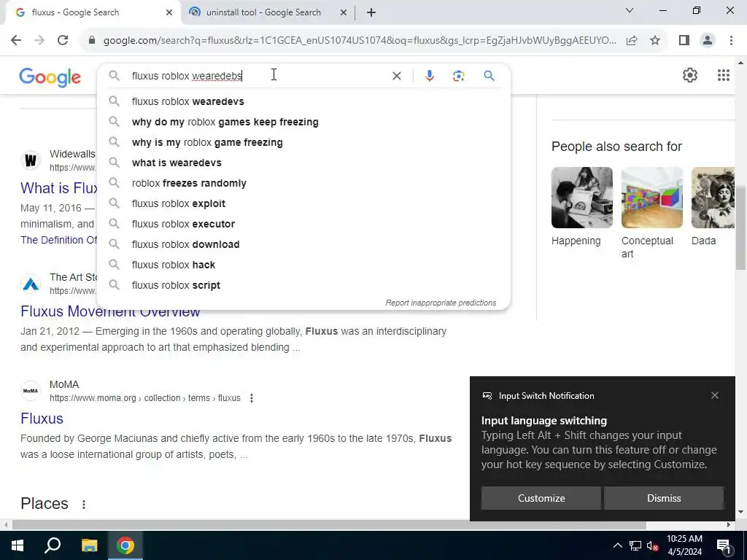Clear the search box with the X
Screen dimensions: 747x560
click(x=396, y=76)
